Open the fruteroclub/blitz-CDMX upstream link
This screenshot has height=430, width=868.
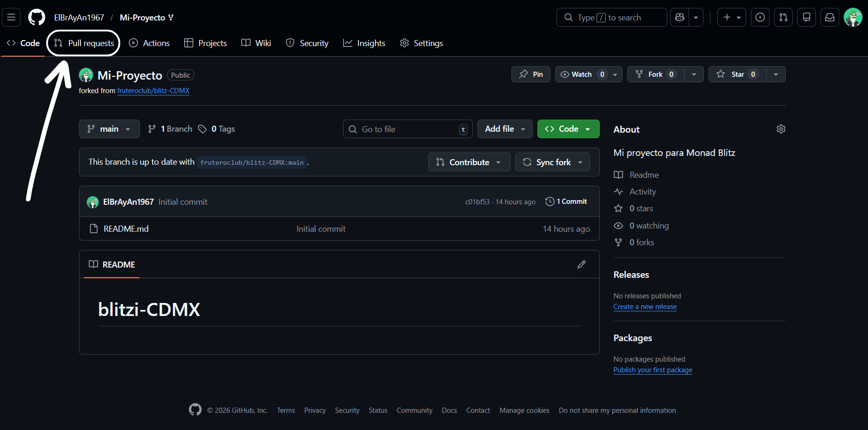(x=153, y=91)
